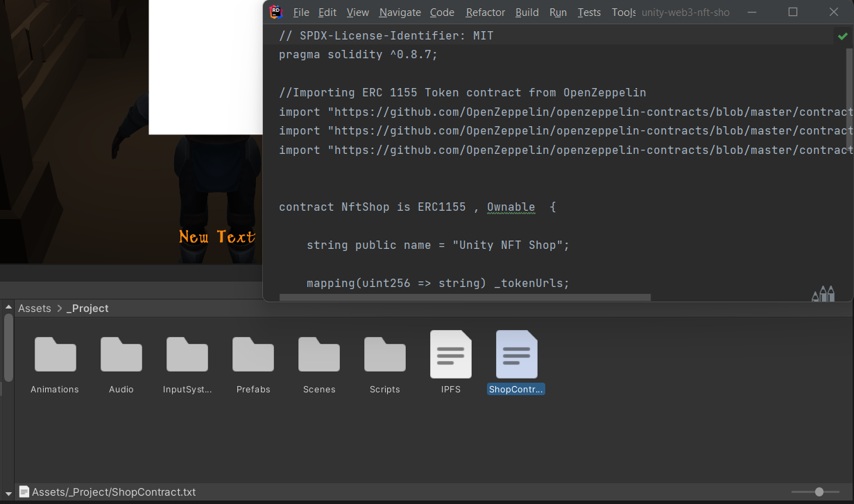Open the Edit menu in Rider

(327, 12)
